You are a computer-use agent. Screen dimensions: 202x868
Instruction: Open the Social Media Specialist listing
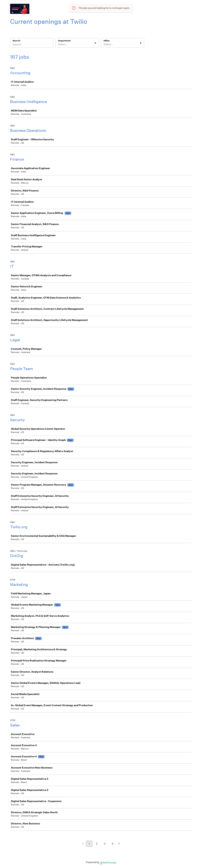(x=101, y=695)
